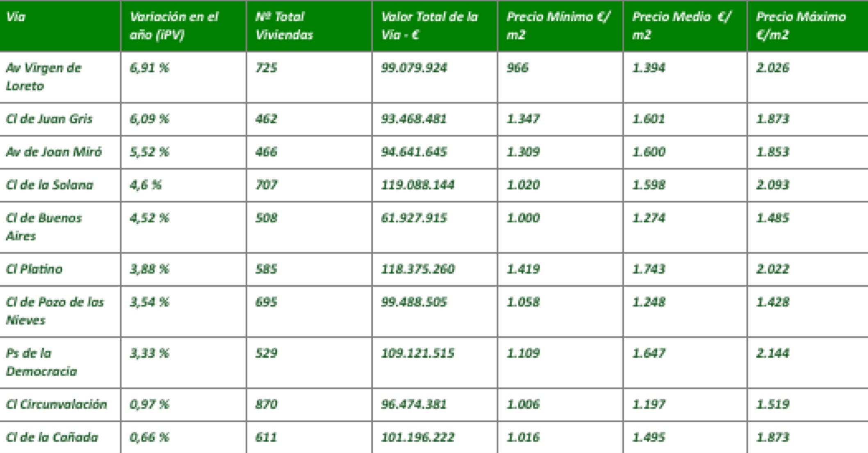This screenshot has height=453, width=868.
Task: Select the 'Variación en el año (iPV)' header
Action: coord(173,26)
